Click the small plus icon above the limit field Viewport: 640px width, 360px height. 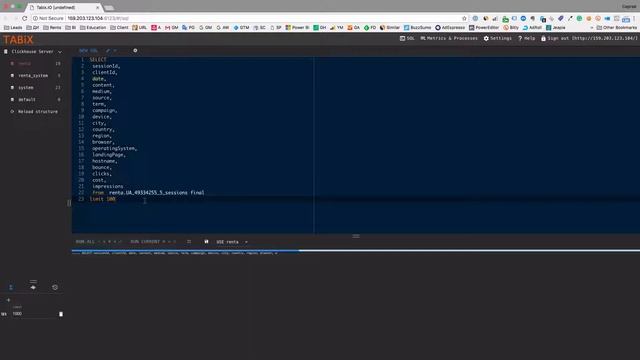tap(8, 300)
